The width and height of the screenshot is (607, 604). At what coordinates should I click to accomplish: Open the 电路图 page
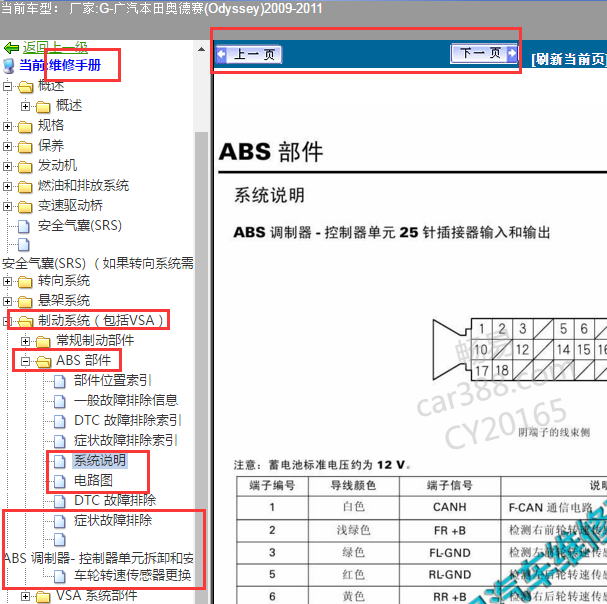pos(93,480)
